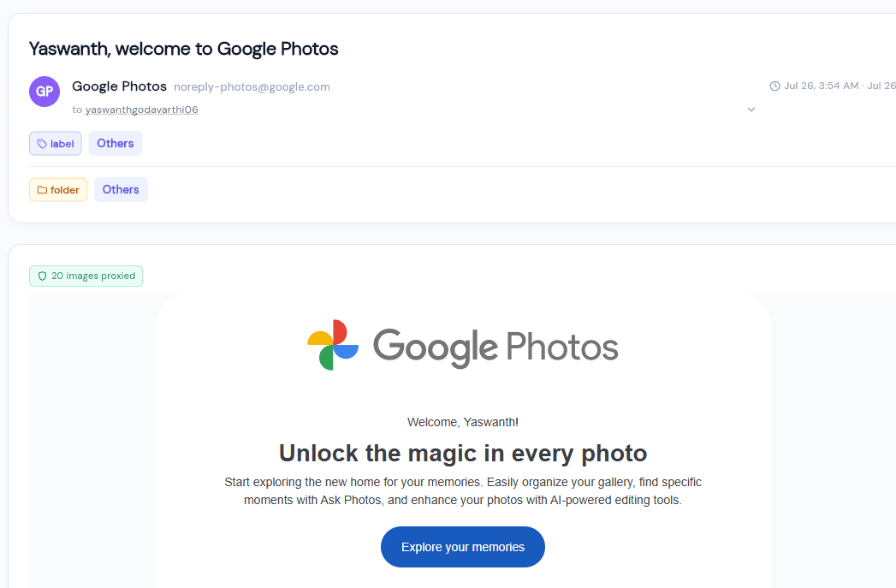Expand recipient details with the chevron arrow
The width and height of the screenshot is (896, 588).
coord(751,110)
